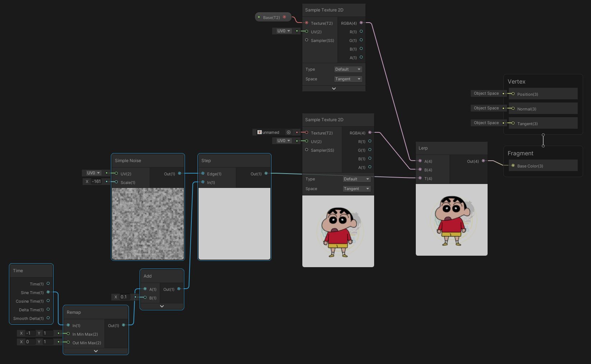Click Sampler(SS) input port of top Sample Texture 2D

[307, 40]
